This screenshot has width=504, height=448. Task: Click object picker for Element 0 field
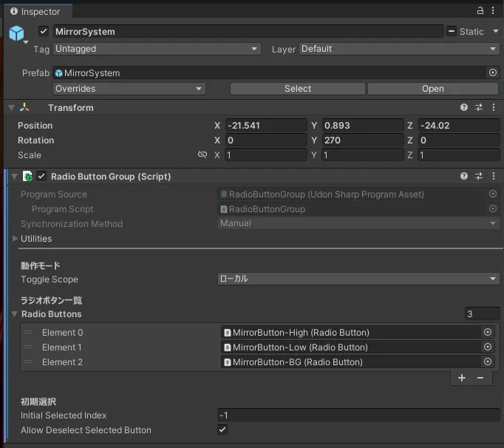(488, 333)
